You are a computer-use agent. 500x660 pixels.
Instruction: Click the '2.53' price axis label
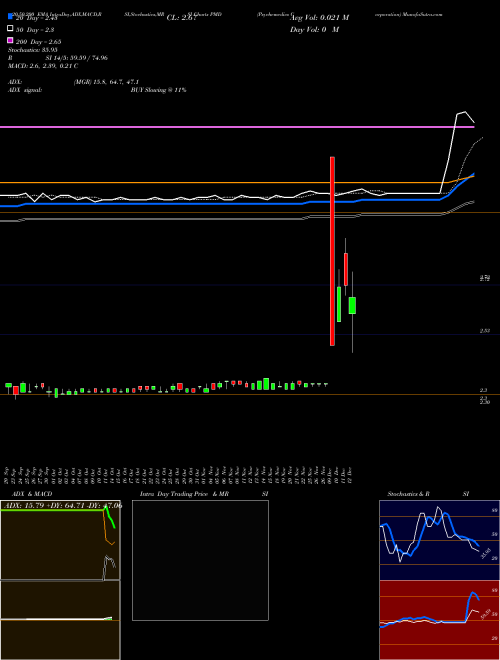pyautogui.click(x=485, y=331)
